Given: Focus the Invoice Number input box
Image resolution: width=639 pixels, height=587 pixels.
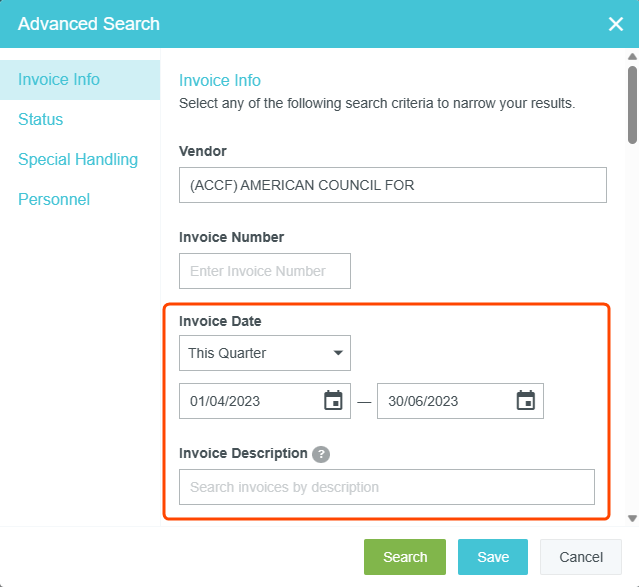Looking at the screenshot, I should click(x=265, y=271).
